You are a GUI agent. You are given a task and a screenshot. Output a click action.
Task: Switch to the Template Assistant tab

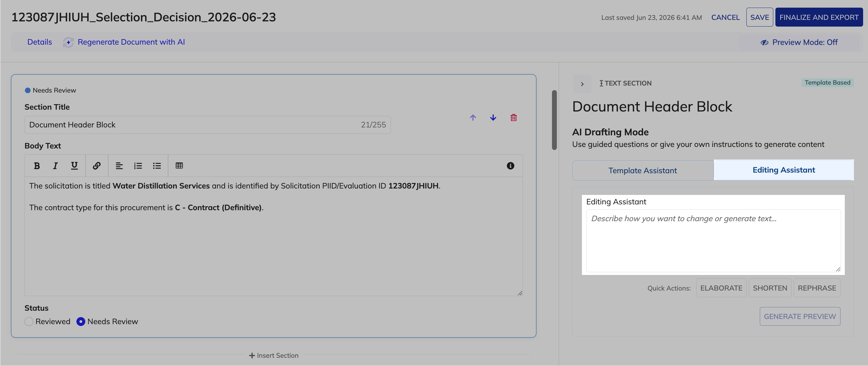pos(642,170)
